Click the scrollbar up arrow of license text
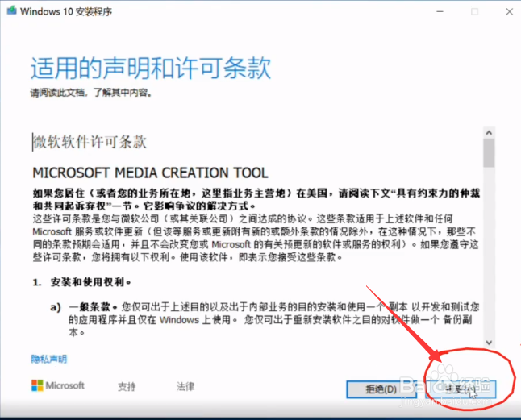The width and height of the screenshot is (521, 420). coord(489,133)
